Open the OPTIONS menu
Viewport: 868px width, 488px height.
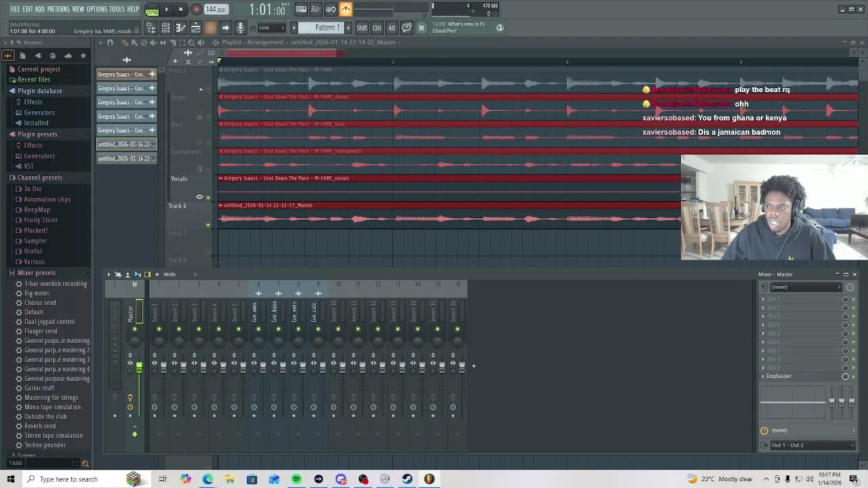pos(97,9)
